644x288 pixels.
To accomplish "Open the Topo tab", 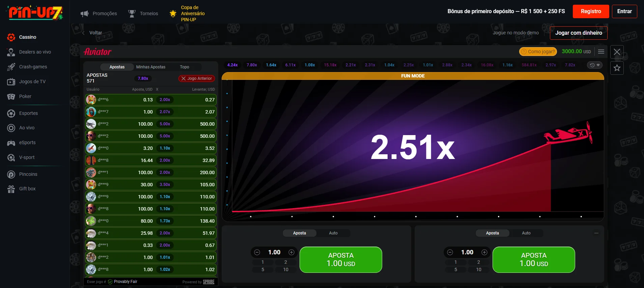I will [x=185, y=67].
